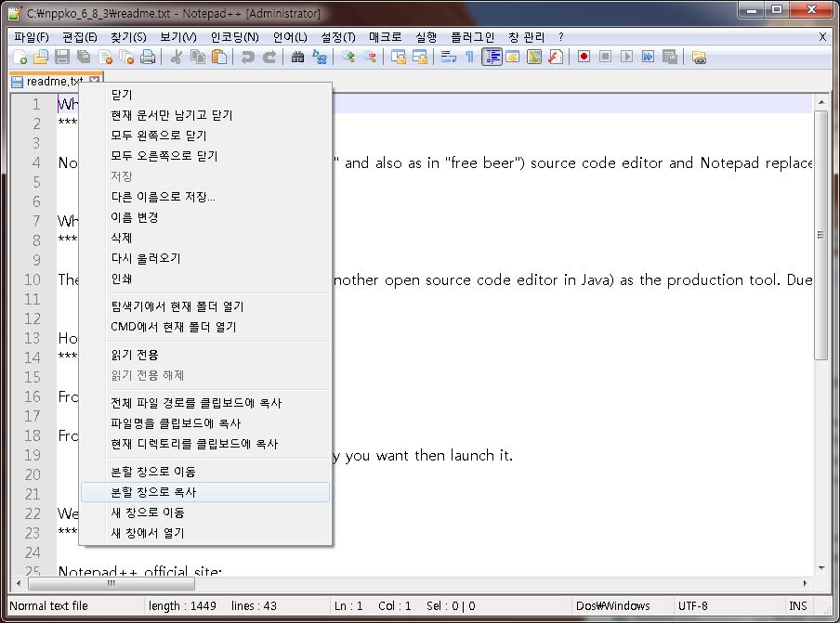The width and height of the screenshot is (840, 623).
Task: Toggle Word Wrap toolbar icon
Action: pyautogui.click(x=448, y=57)
